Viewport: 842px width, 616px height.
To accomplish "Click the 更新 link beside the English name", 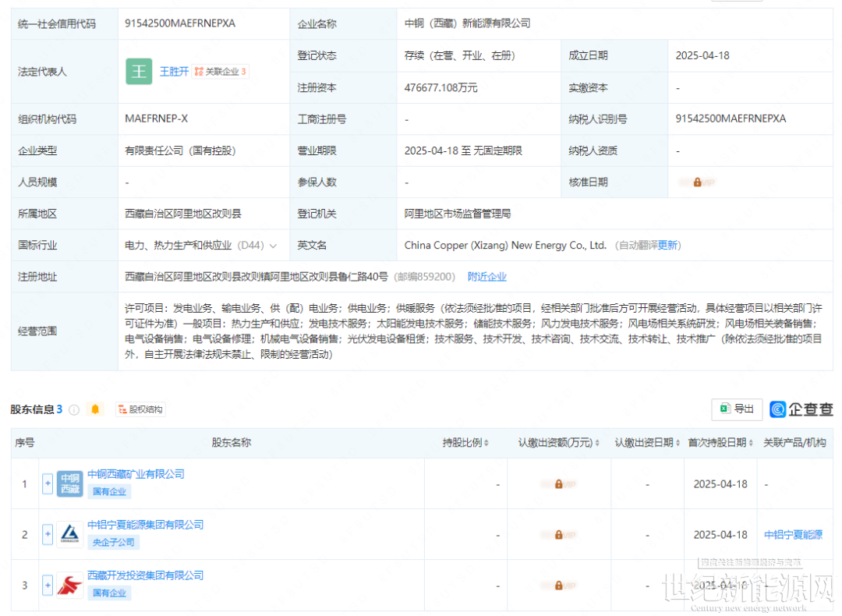I will pyautogui.click(x=667, y=246).
